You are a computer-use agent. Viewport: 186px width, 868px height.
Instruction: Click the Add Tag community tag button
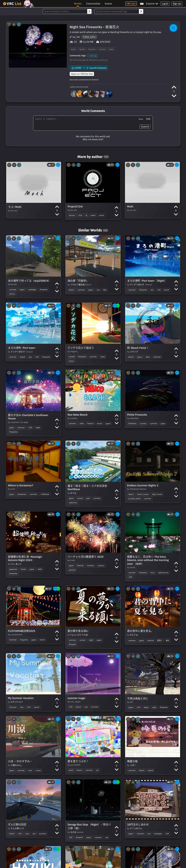(93, 56)
